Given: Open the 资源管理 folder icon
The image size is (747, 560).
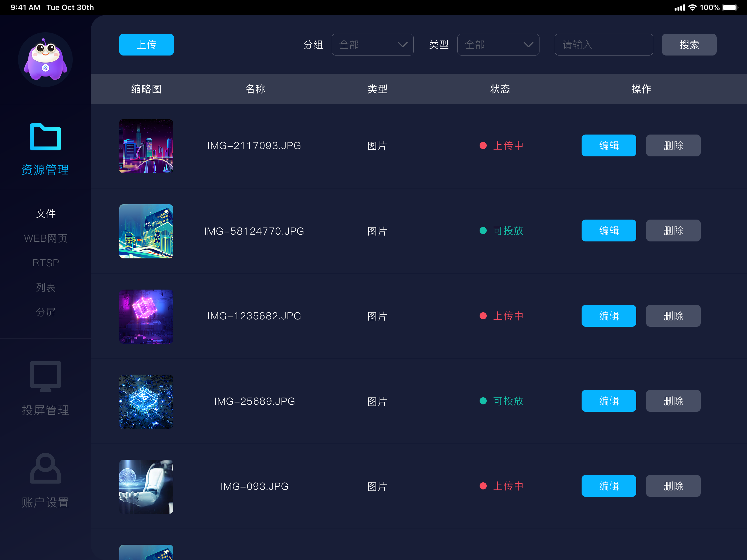Looking at the screenshot, I should (45, 137).
